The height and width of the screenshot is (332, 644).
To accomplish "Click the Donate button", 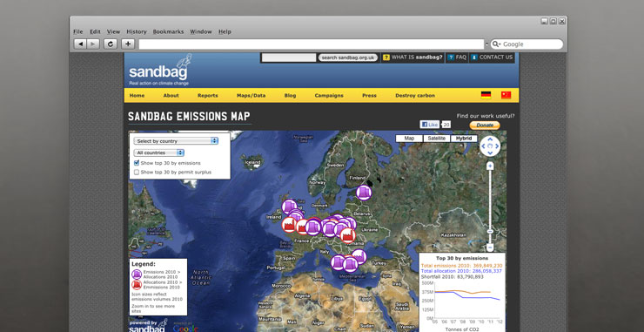I will coord(485,125).
